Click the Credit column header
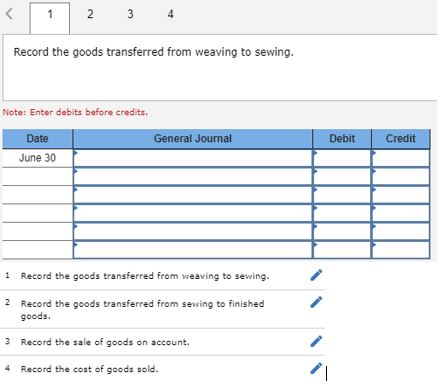The width and height of the screenshot is (437, 386). [401, 139]
